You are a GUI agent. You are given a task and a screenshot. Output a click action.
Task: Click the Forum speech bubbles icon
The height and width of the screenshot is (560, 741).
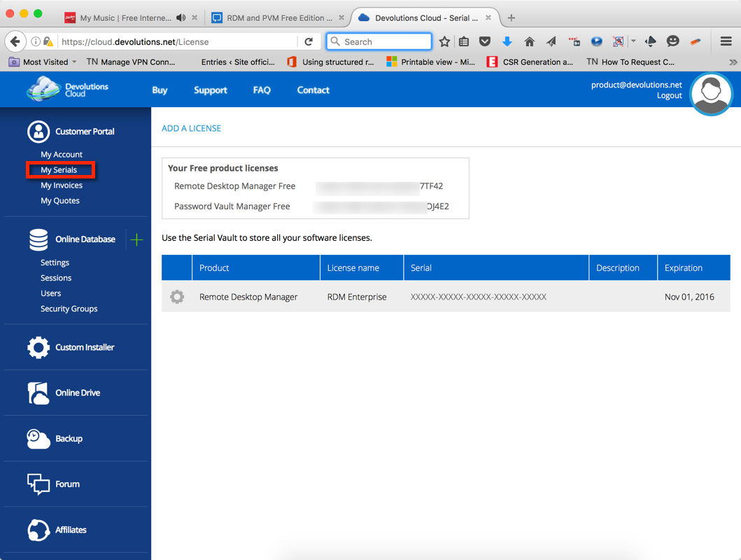(x=38, y=484)
